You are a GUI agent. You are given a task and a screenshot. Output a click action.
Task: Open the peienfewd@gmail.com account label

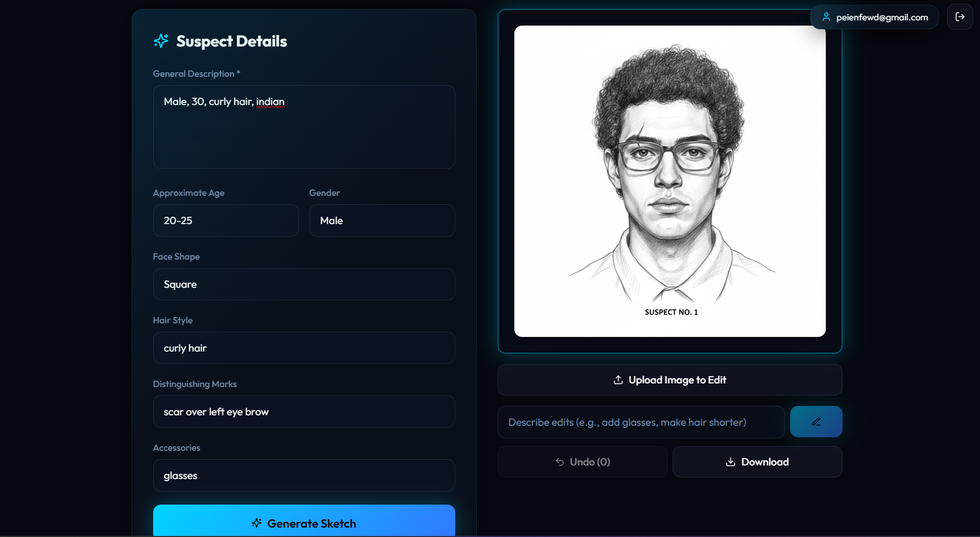pos(882,17)
